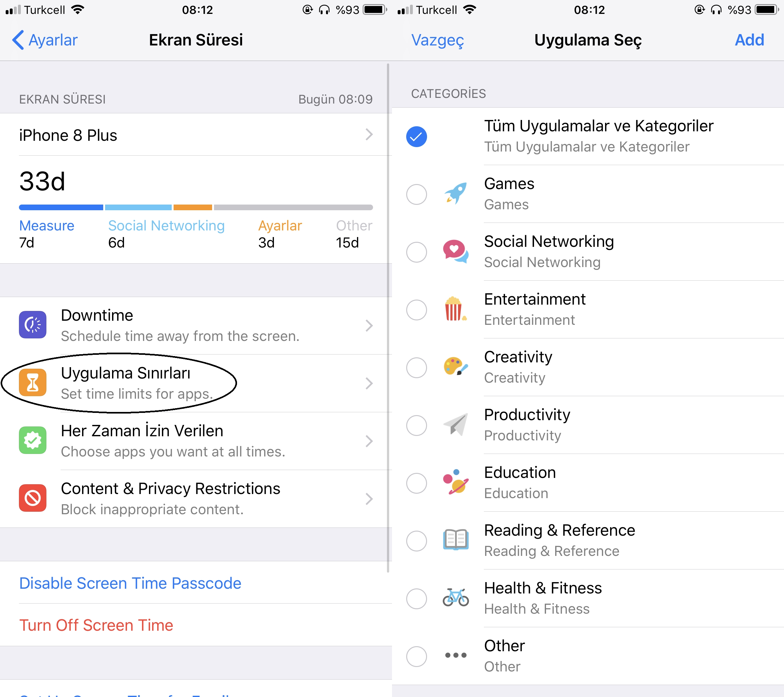The width and height of the screenshot is (784, 697).
Task: Expand the iPhone 8 Plus usage details
Action: (196, 134)
